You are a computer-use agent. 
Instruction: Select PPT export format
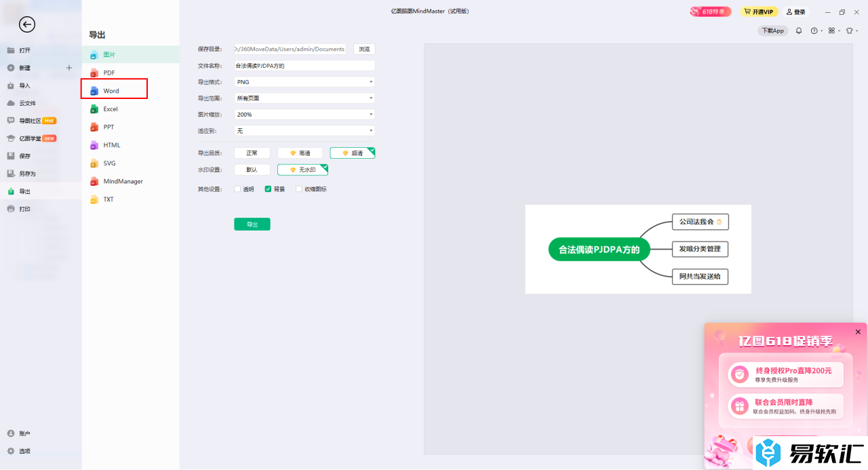pyautogui.click(x=131, y=127)
